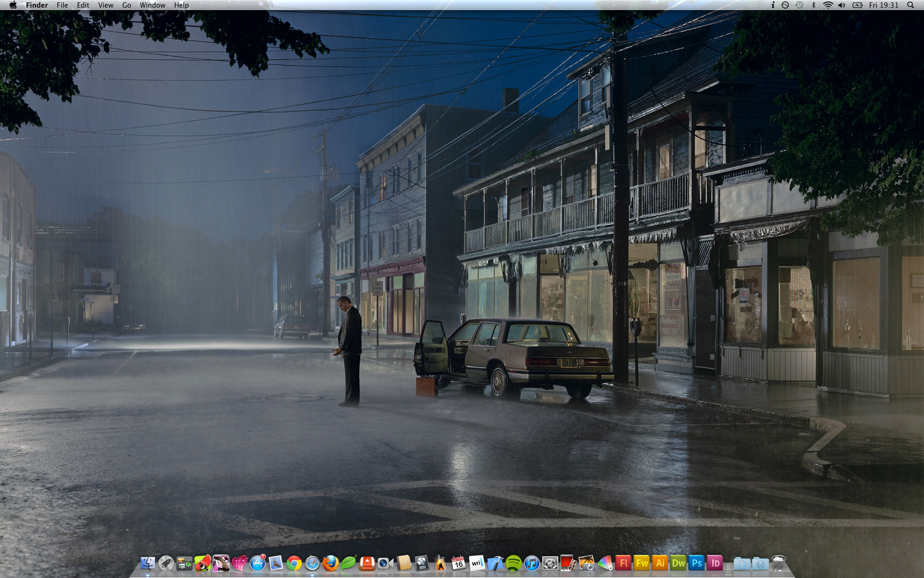Open the battery status menu
The width and height of the screenshot is (924, 578).
(858, 5)
